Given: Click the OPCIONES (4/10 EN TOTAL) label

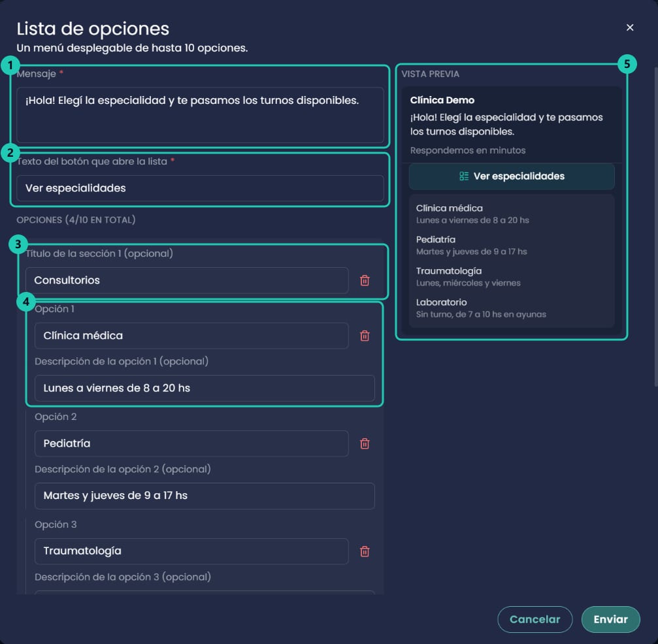Looking at the screenshot, I should click(x=76, y=220).
